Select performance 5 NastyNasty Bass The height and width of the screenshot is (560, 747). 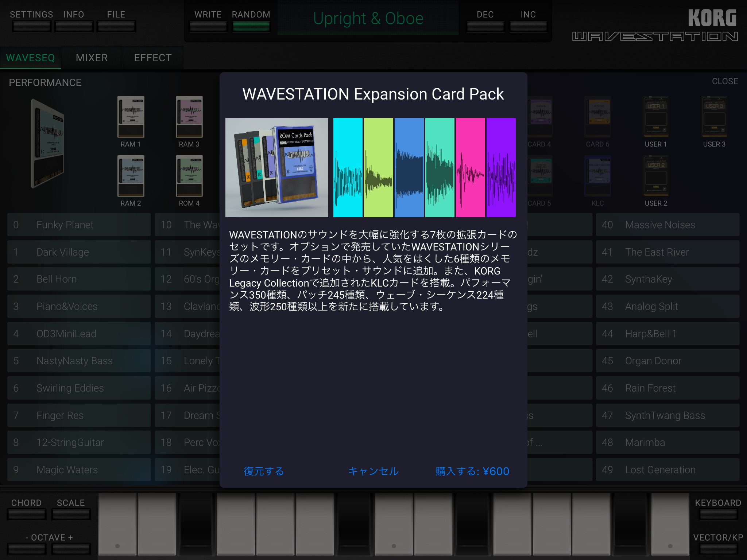coord(79,361)
